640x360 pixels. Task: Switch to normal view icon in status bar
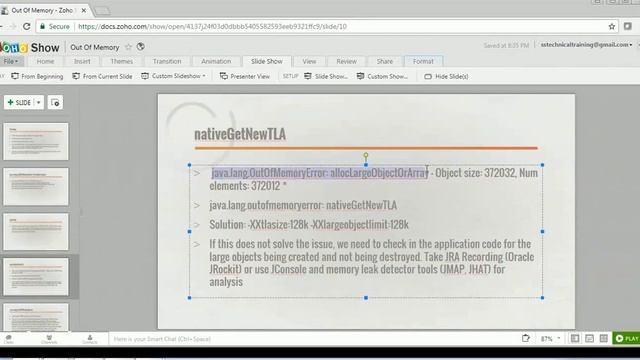coord(575,338)
